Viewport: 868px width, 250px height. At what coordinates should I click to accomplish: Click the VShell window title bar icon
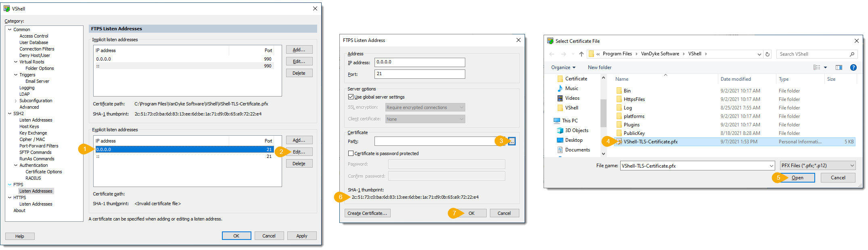pos(7,8)
